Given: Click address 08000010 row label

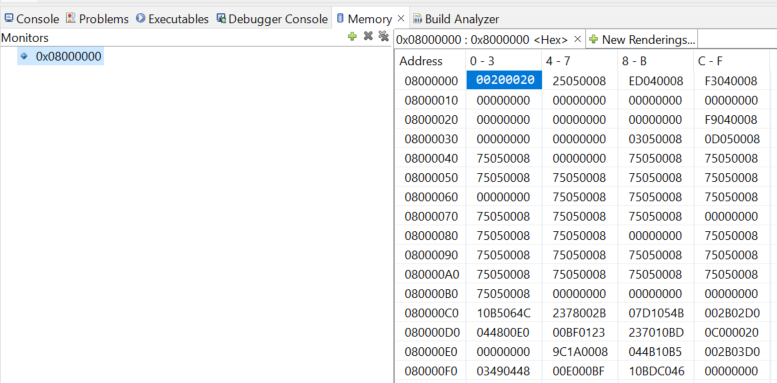Looking at the screenshot, I should click(x=431, y=101).
